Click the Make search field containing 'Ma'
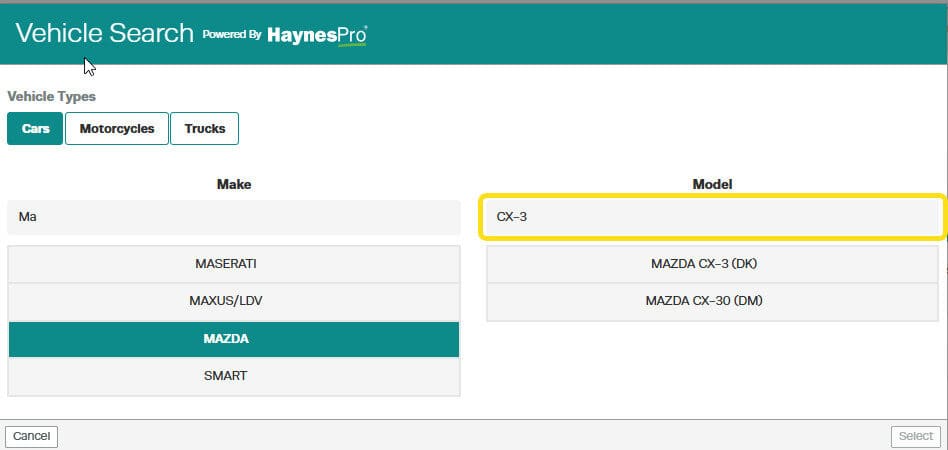The width and height of the screenshot is (948, 450). click(x=234, y=217)
